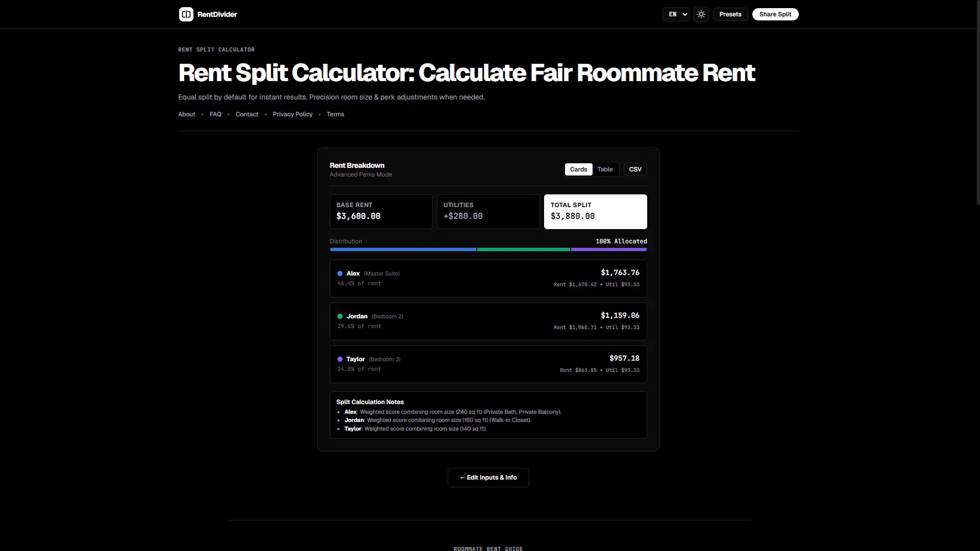Click the Jordan note about Walk-in Closet
This screenshot has width=980, height=551.
(438, 420)
